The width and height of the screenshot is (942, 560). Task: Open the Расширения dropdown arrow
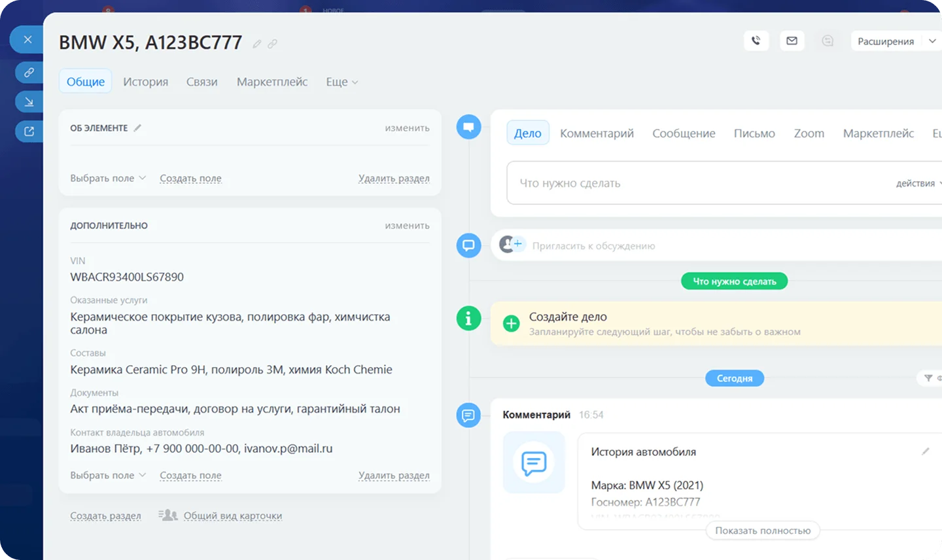pyautogui.click(x=932, y=41)
